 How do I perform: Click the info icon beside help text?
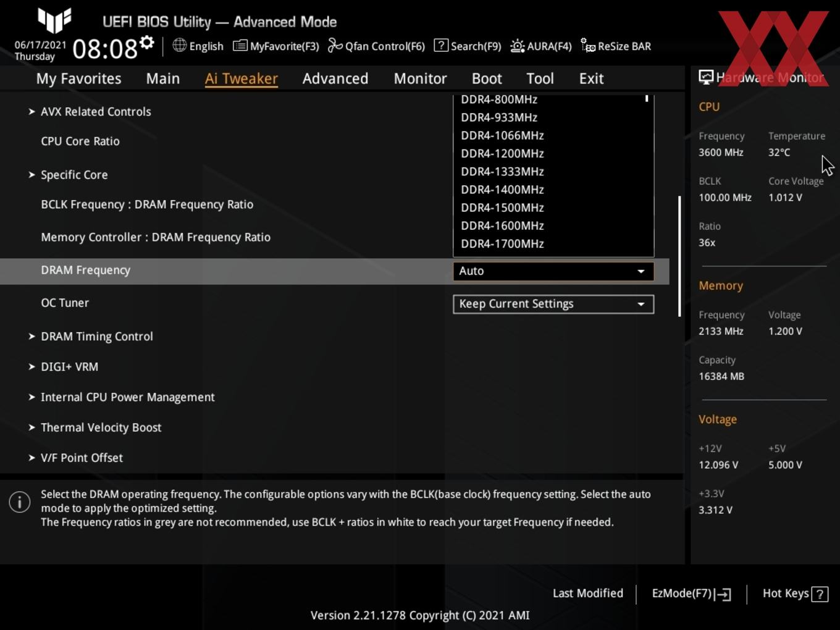pyautogui.click(x=20, y=502)
